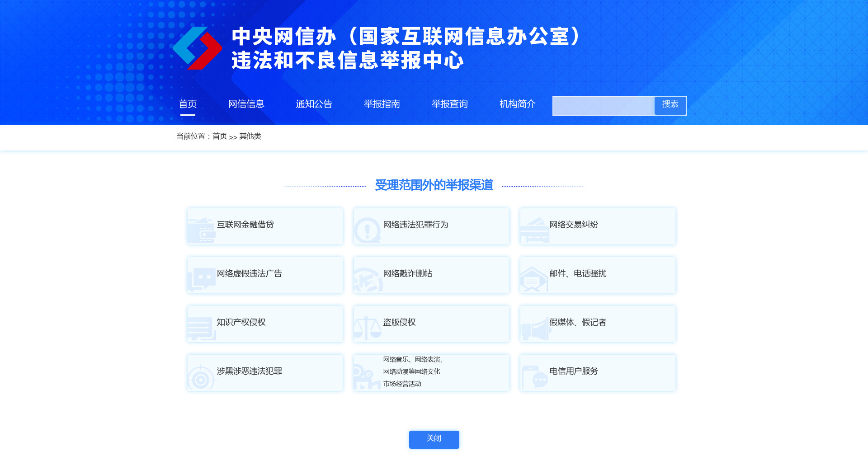Click the megaphone icon beside 假媒体、假记者
Screen dimensions: 868x470
[535, 329]
